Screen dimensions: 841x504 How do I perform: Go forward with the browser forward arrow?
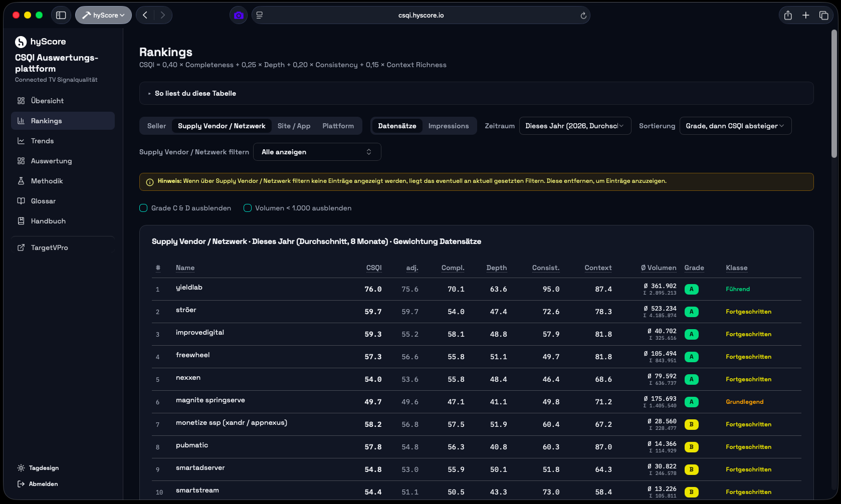pos(162,15)
